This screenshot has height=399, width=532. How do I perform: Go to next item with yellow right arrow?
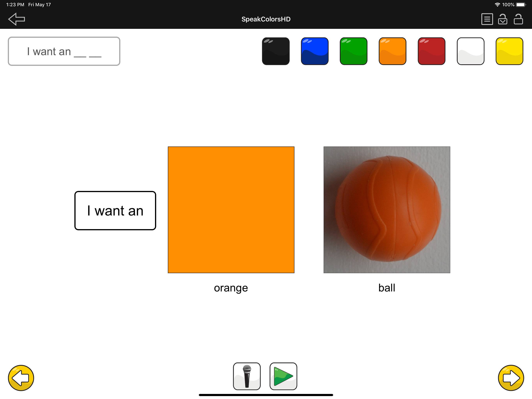pyautogui.click(x=511, y=378)
